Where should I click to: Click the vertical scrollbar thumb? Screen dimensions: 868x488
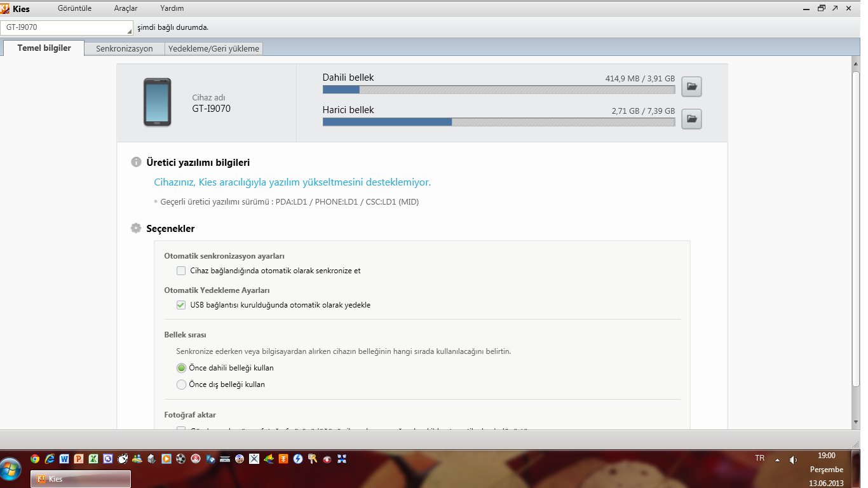click(x=855, y=229)
